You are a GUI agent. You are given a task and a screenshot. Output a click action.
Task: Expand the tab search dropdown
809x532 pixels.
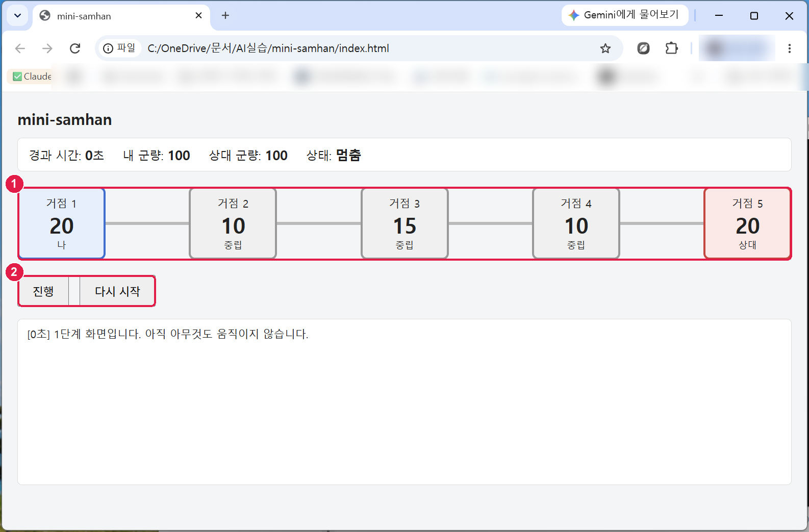tap(17, 15)
